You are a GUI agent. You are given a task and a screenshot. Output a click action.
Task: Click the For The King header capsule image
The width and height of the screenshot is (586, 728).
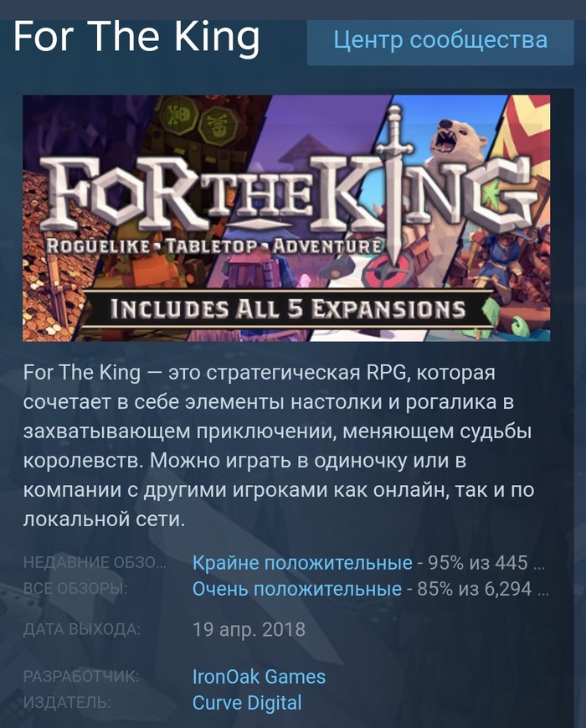tap(286, 218)
